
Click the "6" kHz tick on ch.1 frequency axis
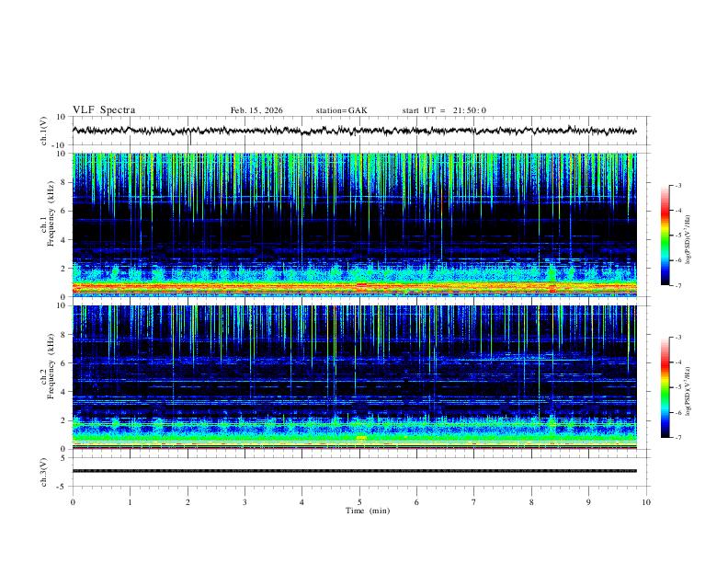(x=64, y=211)
